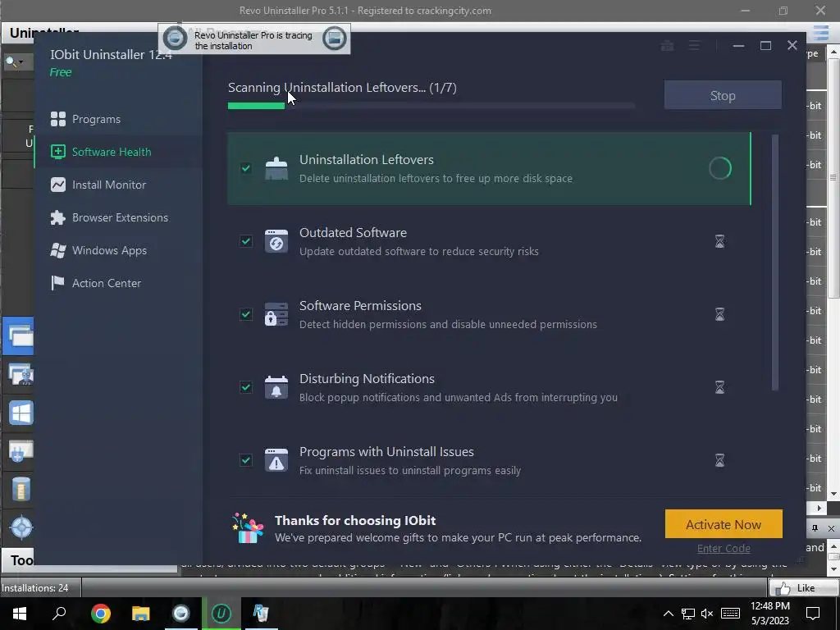Click the Disturbing Notifications bell icon
This screenshot has width=840, height=630.
point(276,387)
